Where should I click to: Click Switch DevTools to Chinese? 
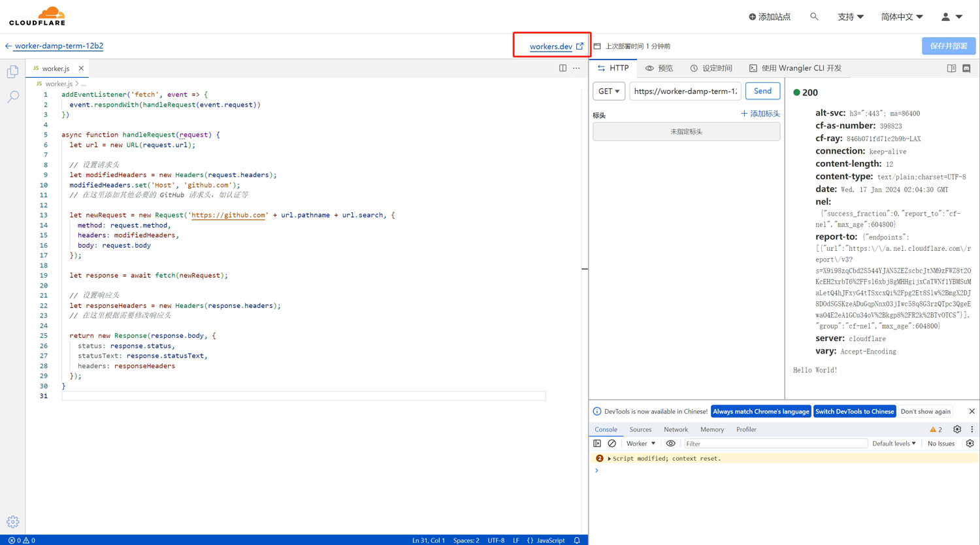point(855,411)
